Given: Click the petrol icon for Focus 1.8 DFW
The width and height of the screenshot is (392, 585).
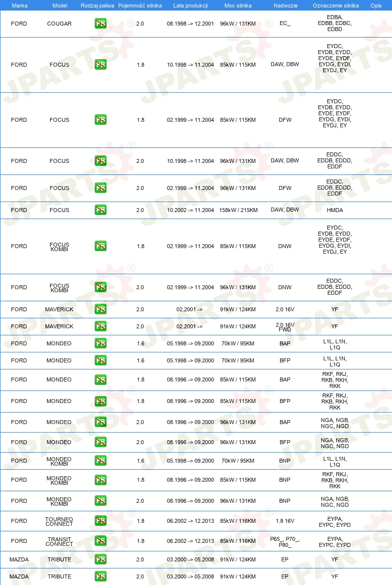Looking at the screenshot, I should (x=101, y=120).
